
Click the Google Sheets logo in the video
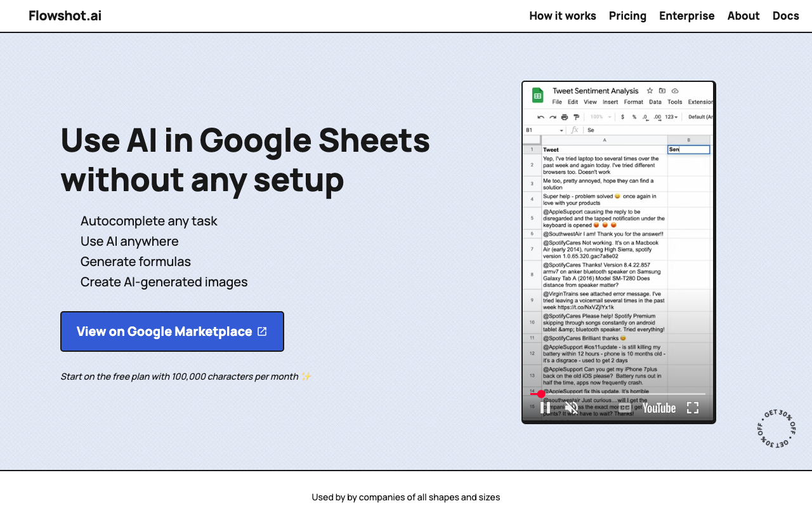[538, 95]
